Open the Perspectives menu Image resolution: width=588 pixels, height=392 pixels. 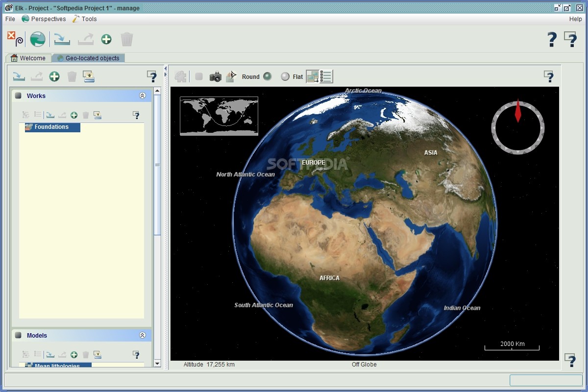coord(44,19)
